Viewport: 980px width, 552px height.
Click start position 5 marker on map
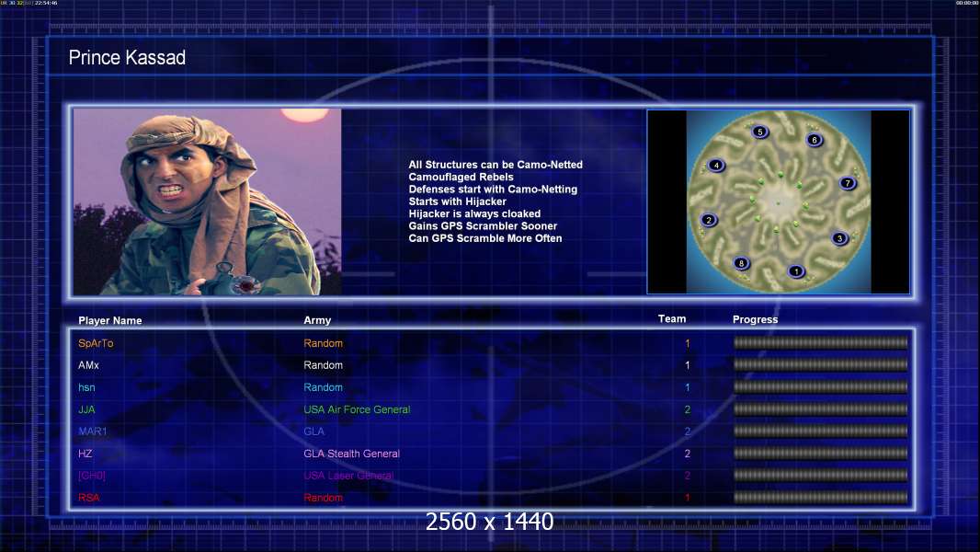(760, 132)
